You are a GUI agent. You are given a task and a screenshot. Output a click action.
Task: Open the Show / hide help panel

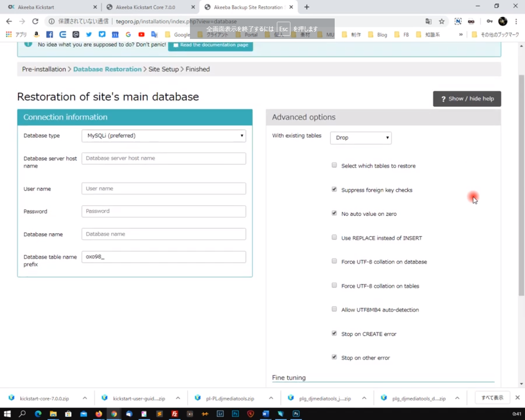467,98
